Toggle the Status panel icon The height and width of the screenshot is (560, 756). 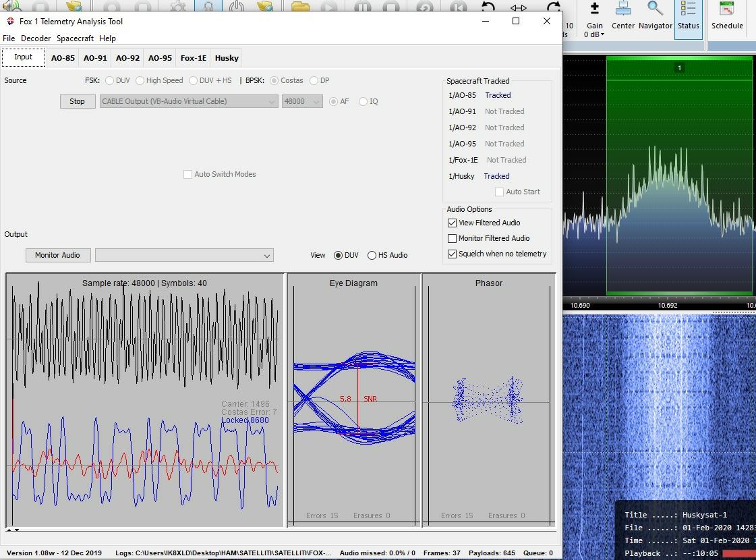(x=688, y=16)
